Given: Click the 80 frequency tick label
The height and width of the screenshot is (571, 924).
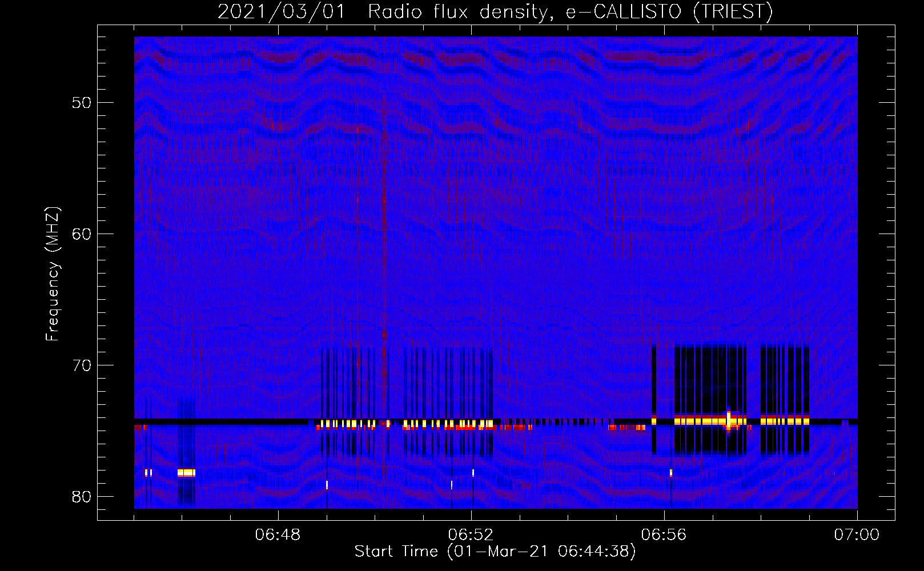Looking at the screenshot, I should coord(82,497).
